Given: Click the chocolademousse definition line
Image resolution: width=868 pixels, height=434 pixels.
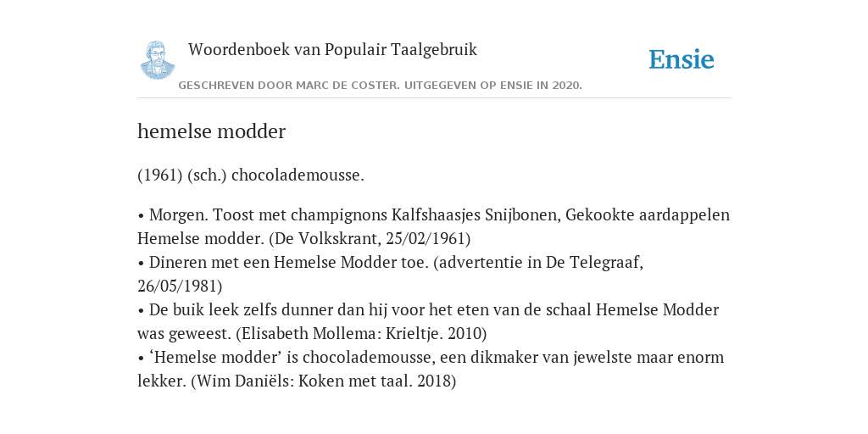Looking at the screenshot, I should (x=251, y=175).
